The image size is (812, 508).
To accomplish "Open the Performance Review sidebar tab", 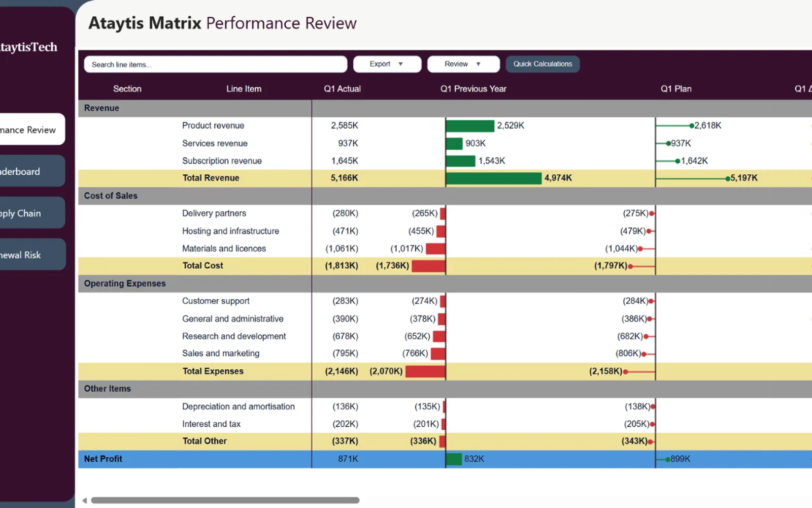I will [x=31, y=130].
